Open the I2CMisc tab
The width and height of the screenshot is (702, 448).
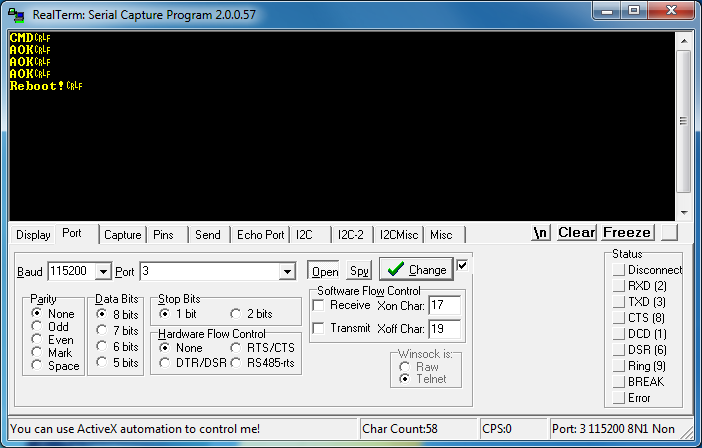(x=399, y=235)
